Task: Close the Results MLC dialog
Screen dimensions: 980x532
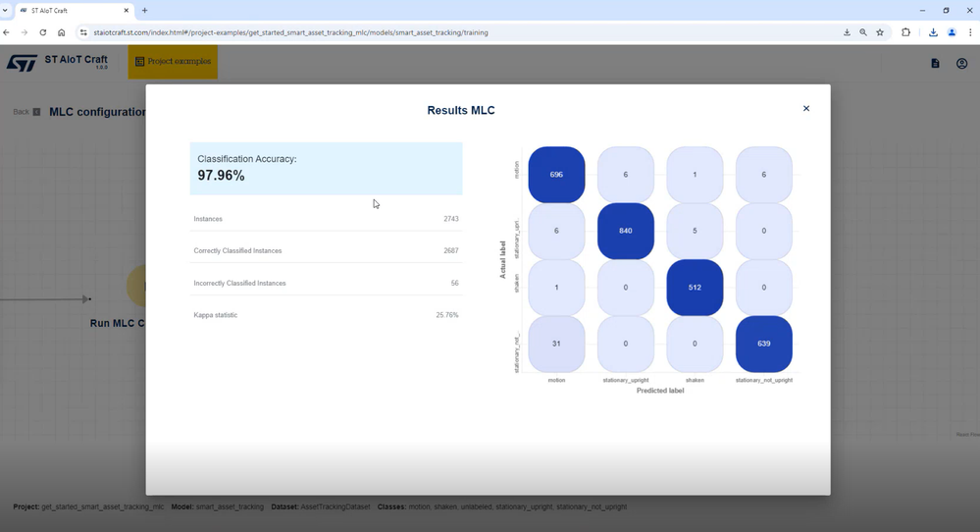Action: (x=806, y=108)
